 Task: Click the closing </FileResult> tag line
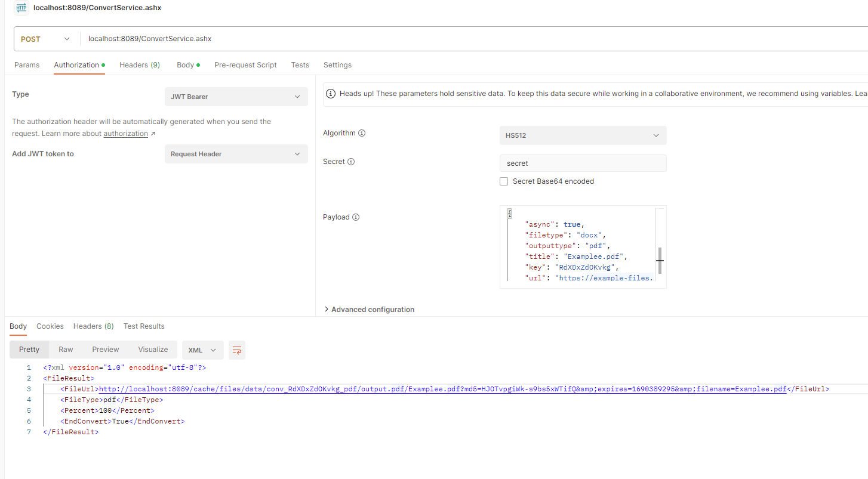click(x=70, y=432)
